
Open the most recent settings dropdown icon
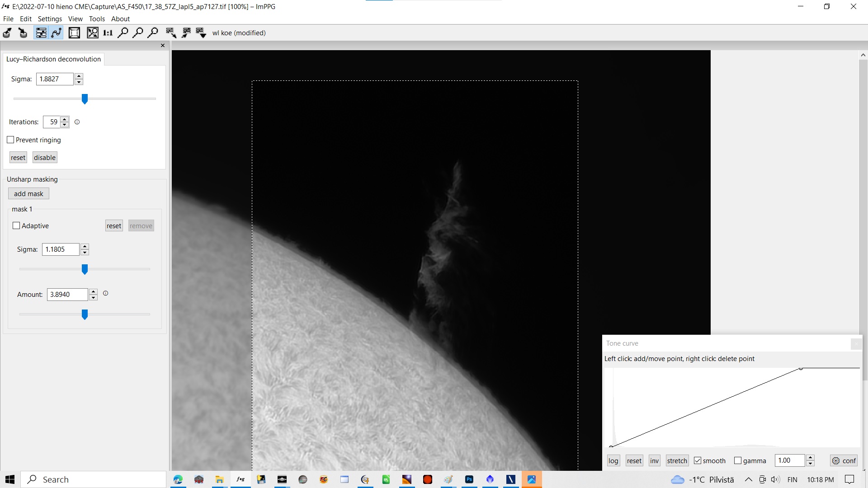[x=201, y=33]
